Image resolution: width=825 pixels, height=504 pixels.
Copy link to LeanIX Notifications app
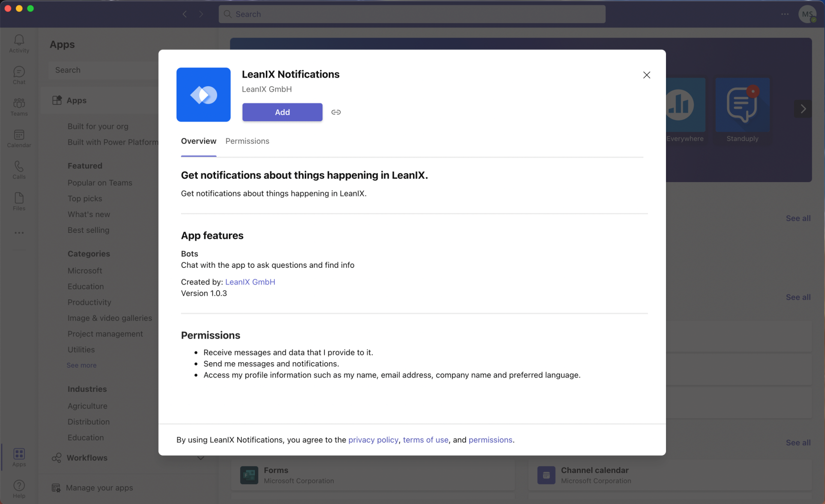tap(336, 112)
